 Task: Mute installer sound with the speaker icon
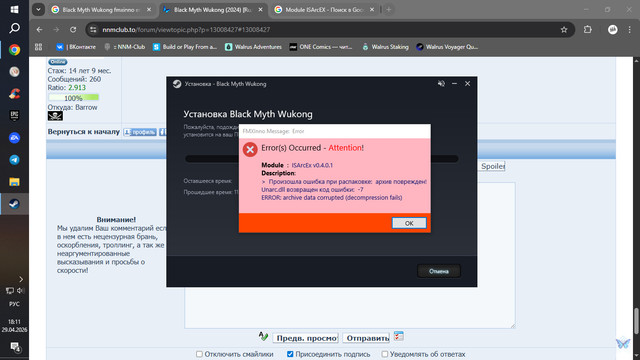point(441,84)
